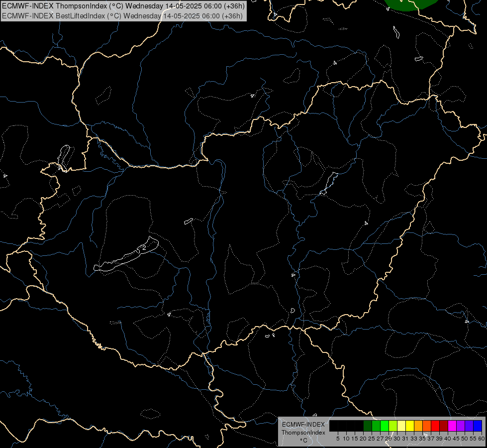Click the BestLiftedIndex title line

click(x=122, y=15)
